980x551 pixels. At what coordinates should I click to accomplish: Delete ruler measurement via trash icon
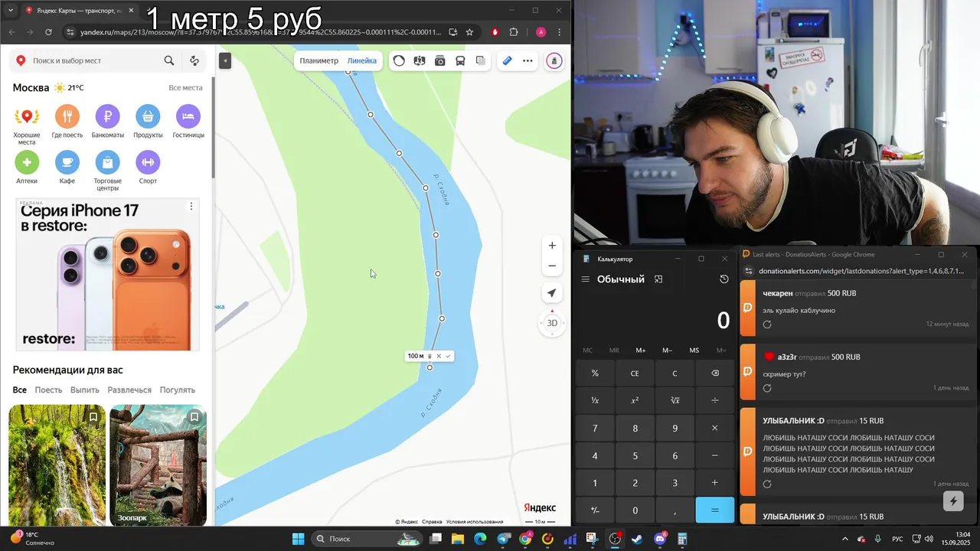(430, 356)
